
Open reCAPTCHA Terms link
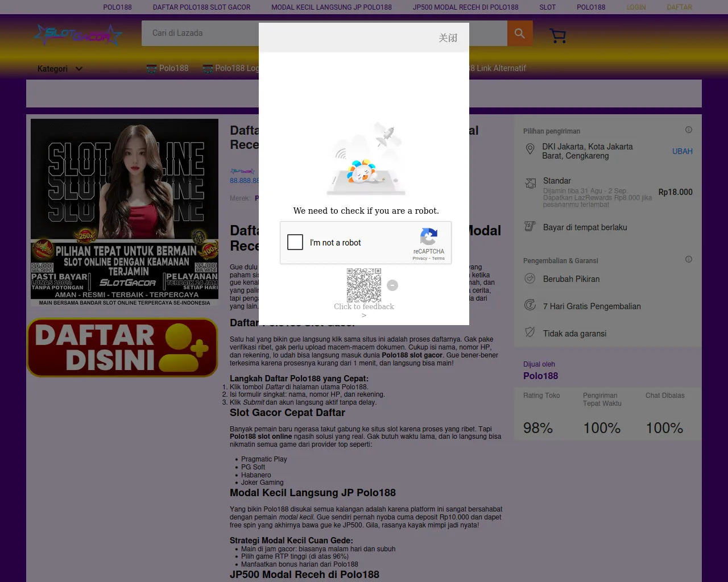[x=439, y=259]
